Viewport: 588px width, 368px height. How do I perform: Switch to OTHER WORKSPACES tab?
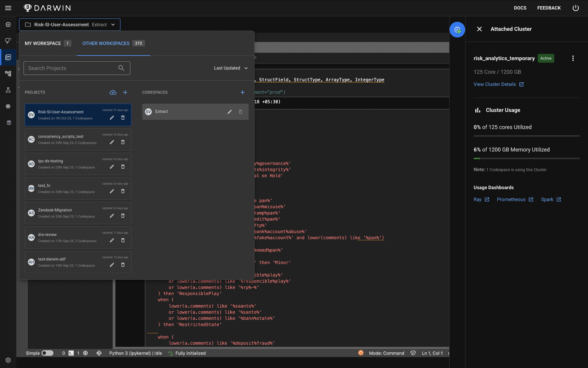click(x=113, y=44)
